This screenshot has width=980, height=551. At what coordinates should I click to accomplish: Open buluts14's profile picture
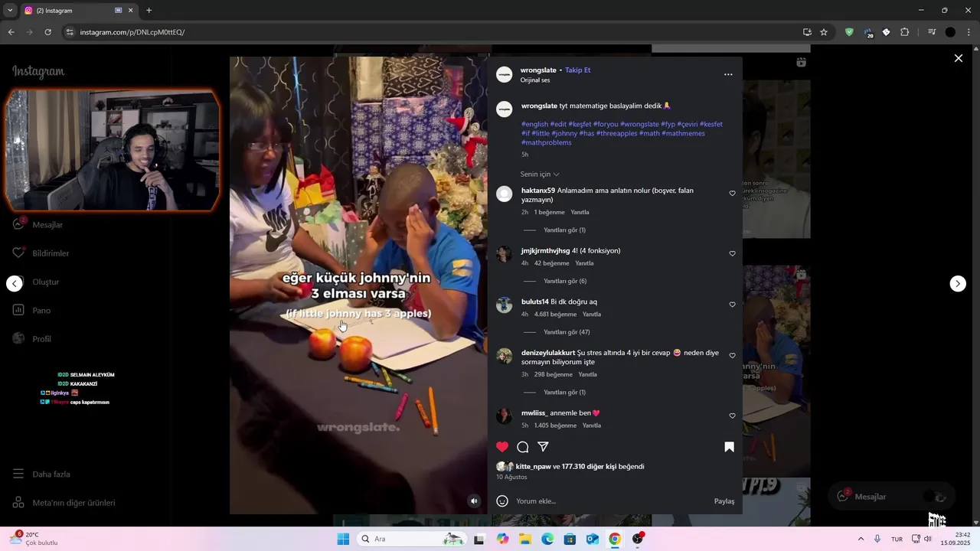tap(504, 305)
